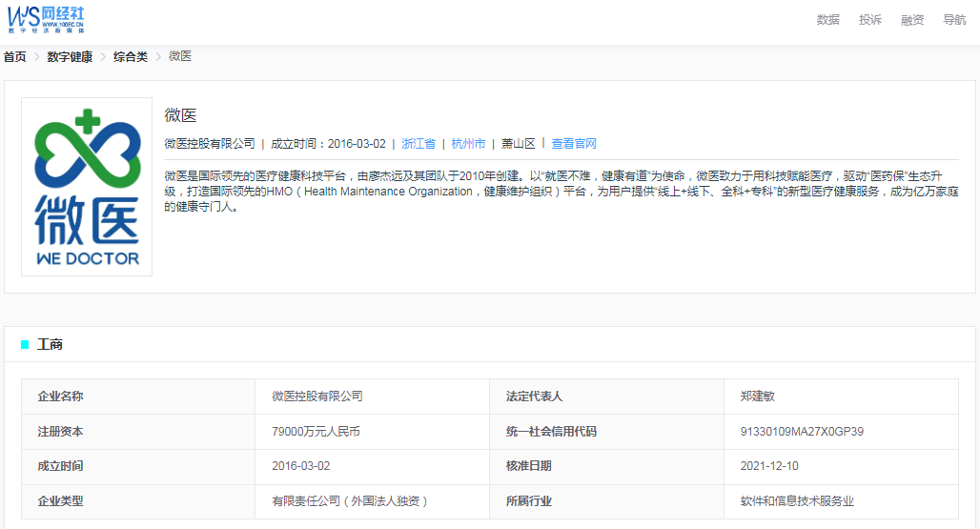Open the 投诉 navigation item
Image resolution: width=980 pixels, height=529 pixels.
(870, 20)
